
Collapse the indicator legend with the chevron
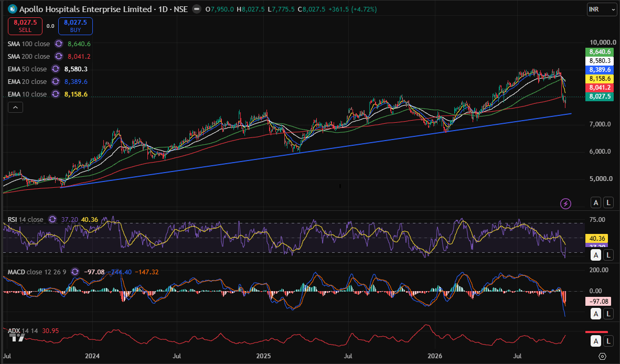pos(15,107)
